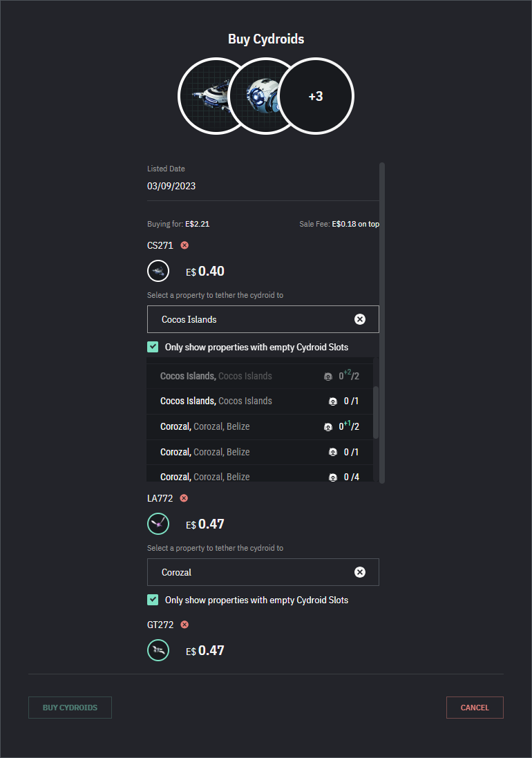Remove cydroid LA772 with red X
This screenshot has width=532, height=758.
point(184,498)
